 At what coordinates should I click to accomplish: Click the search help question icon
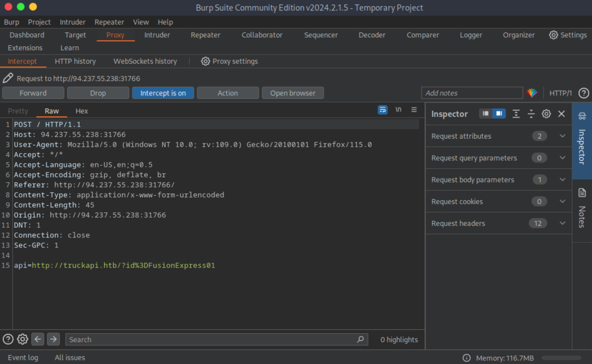(8, 339)
